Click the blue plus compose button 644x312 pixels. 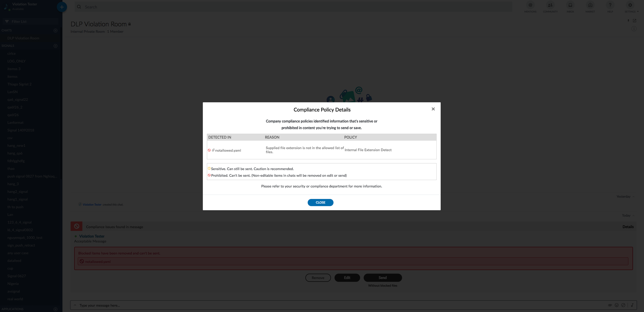62,7
